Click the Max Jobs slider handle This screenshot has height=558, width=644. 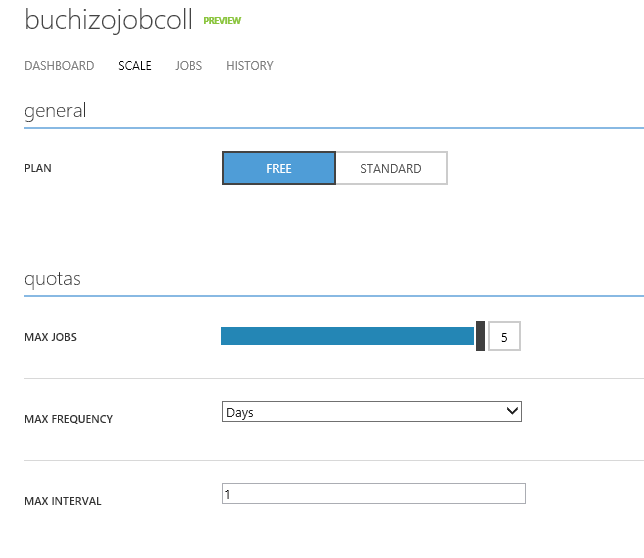click(x=480, y=336)
